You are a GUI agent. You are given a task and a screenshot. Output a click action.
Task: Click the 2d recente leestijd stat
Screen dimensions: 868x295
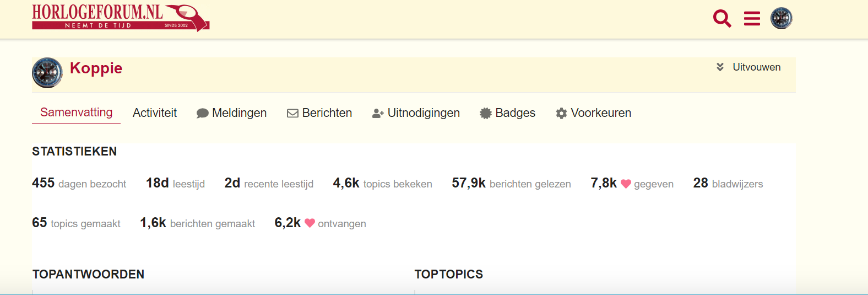269,183
